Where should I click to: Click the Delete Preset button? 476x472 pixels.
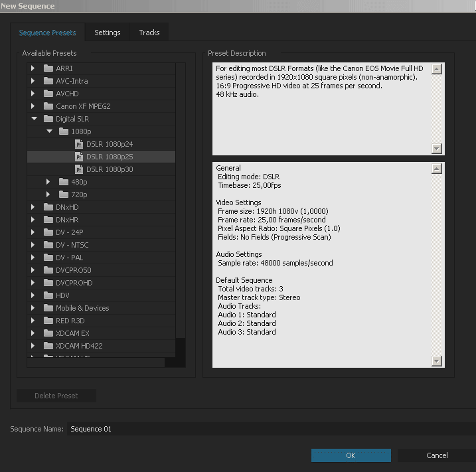pos(56,396)
